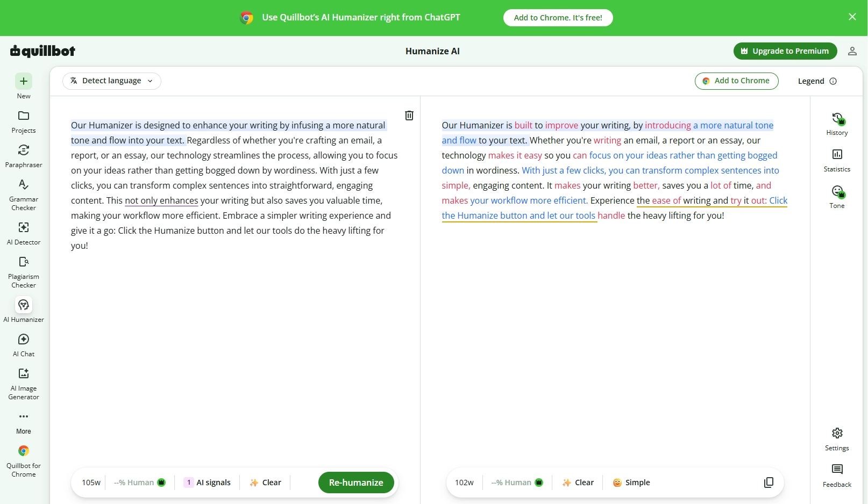Viewport: 868px width, 504px height.
Task: Click Upgrade to Premium button
Action: [785, 51]
